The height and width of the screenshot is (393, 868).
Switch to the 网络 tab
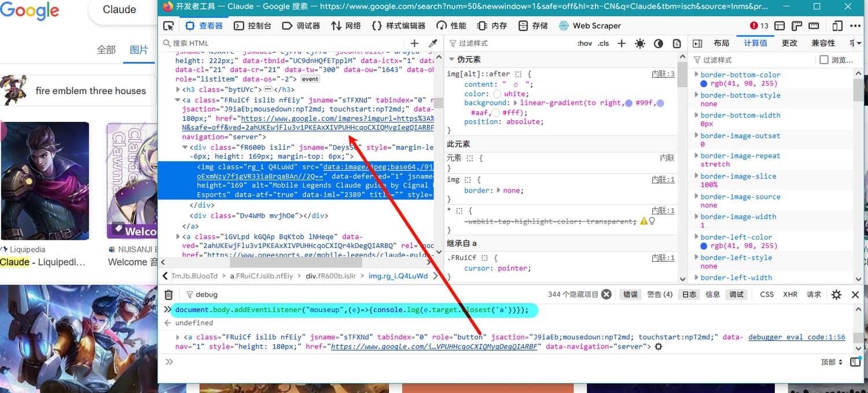[x=346, y=25]
